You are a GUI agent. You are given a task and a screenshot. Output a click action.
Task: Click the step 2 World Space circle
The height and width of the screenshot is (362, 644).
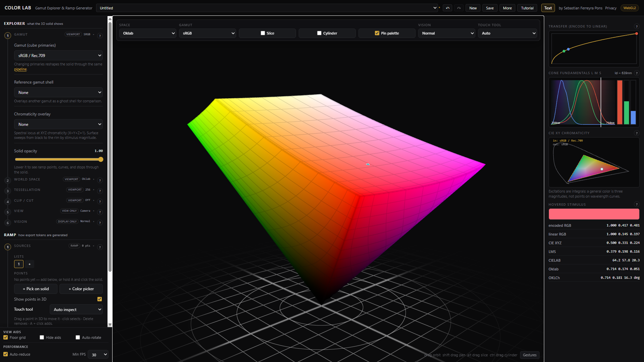pos(8,180)
